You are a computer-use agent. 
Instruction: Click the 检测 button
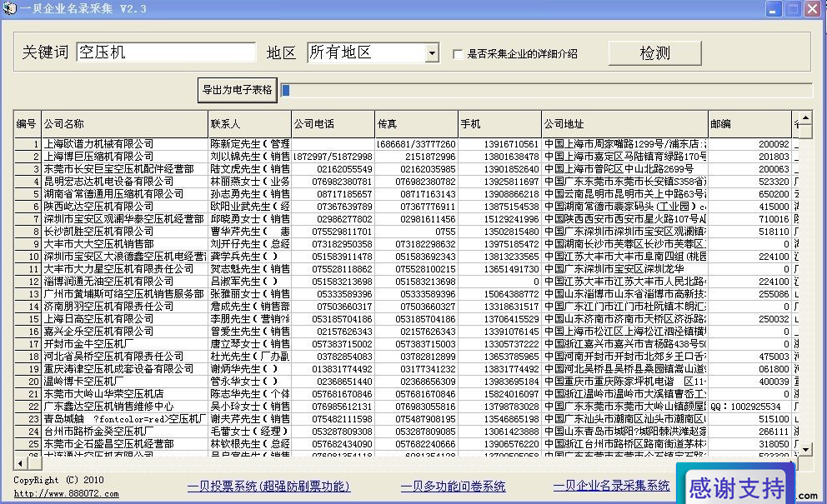(654, 53)
